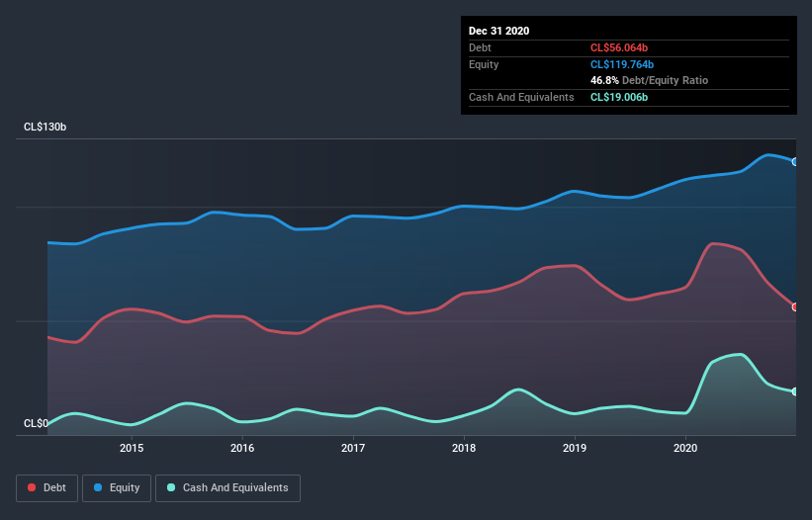Click the Debt row label in tooltip
The width and height of the screenshot is (812, 520).
(x=480, y=47)
